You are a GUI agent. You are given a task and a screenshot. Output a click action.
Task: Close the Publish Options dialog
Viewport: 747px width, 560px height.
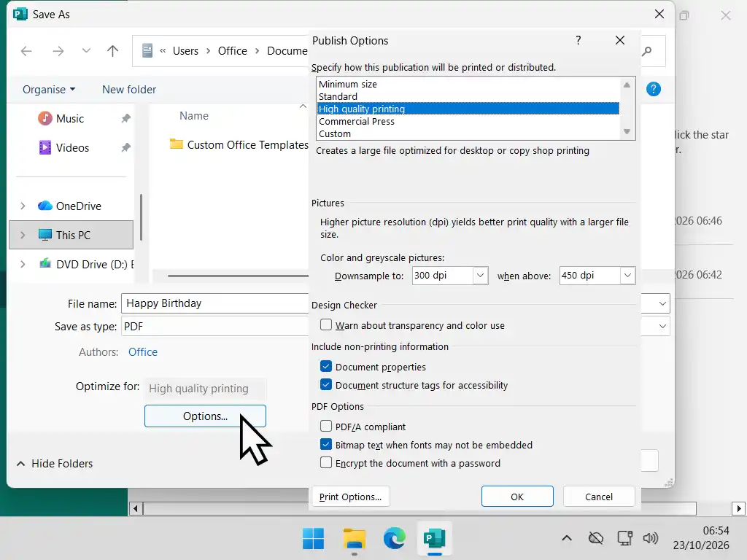click(x=620, y=41)
